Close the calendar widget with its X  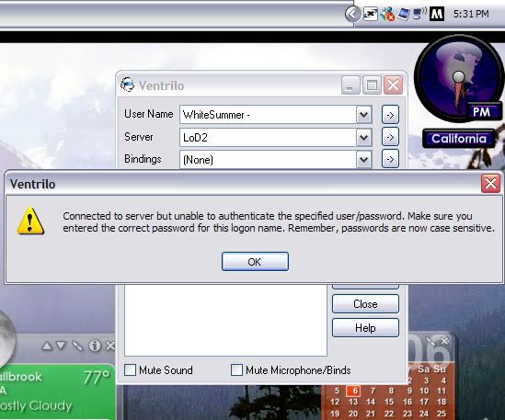point(444,341)
